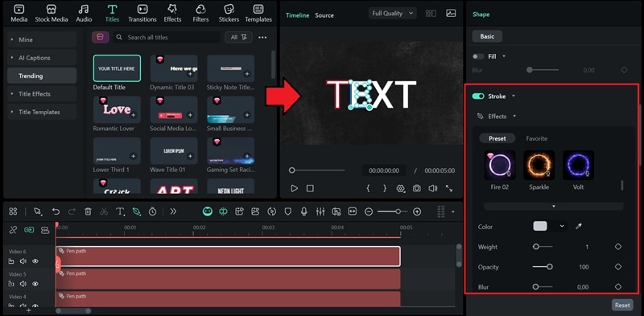Open the All filter dropdown

(238, 37)
